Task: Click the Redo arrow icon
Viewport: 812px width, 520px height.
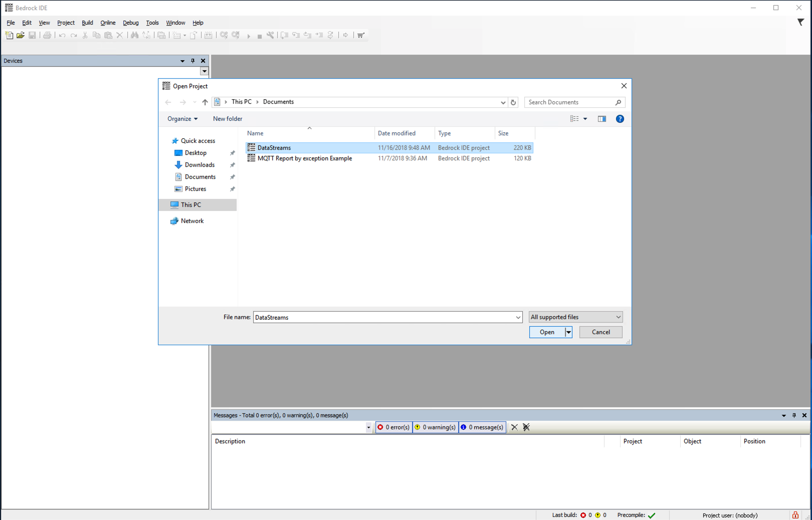Action: 74,35
